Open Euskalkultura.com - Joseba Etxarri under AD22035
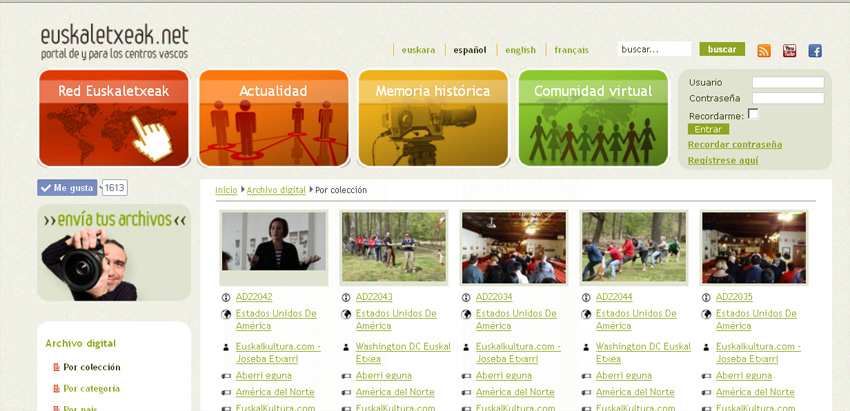The height and width of the screenshot is (411, 850). pyautogui.click(x=758, y=352)
